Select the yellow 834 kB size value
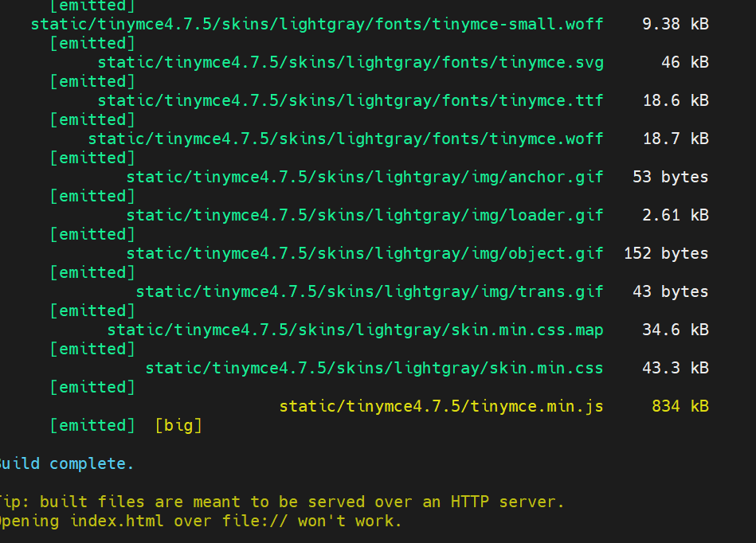The image size is (756, 543). tap(680, 407)
